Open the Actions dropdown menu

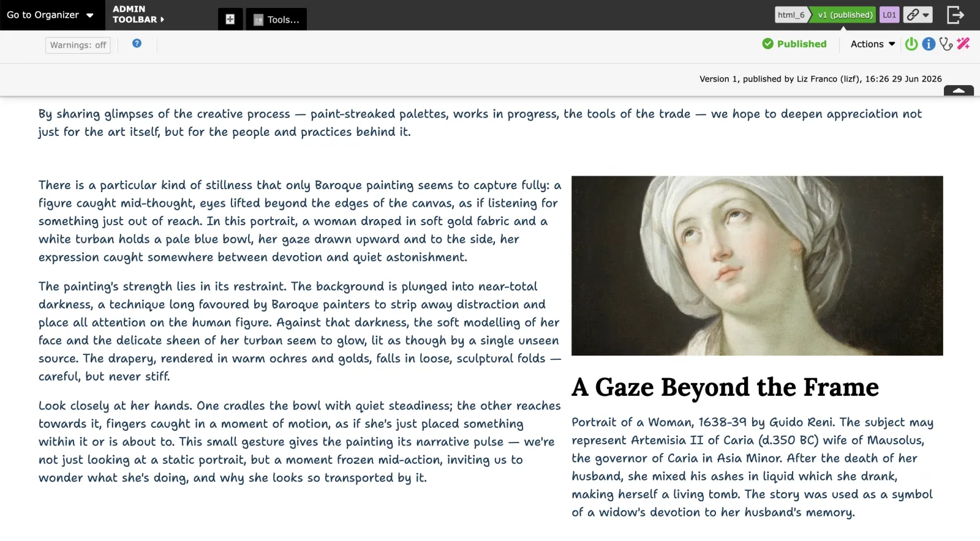(873, 44)
